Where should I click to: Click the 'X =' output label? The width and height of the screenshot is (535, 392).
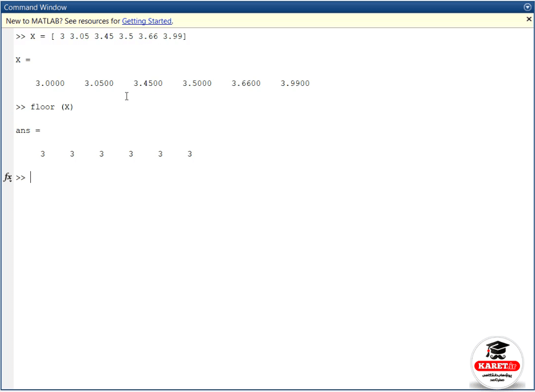23,60
